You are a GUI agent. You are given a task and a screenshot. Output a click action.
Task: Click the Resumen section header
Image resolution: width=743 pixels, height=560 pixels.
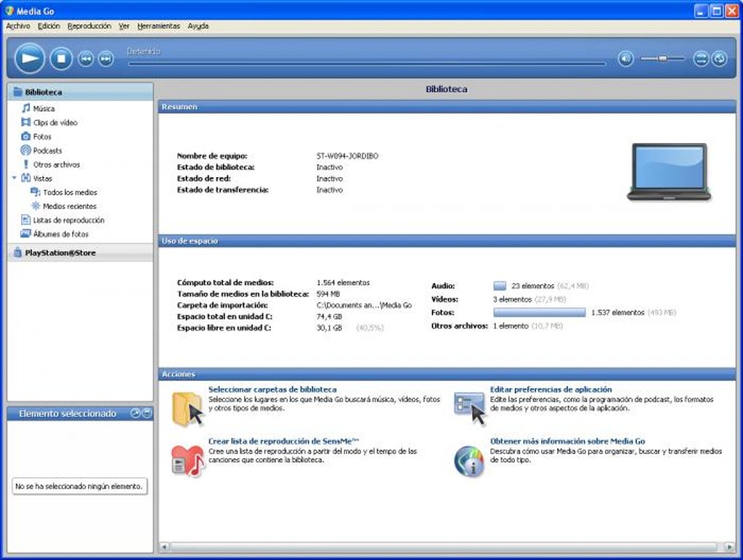(447, 106)
